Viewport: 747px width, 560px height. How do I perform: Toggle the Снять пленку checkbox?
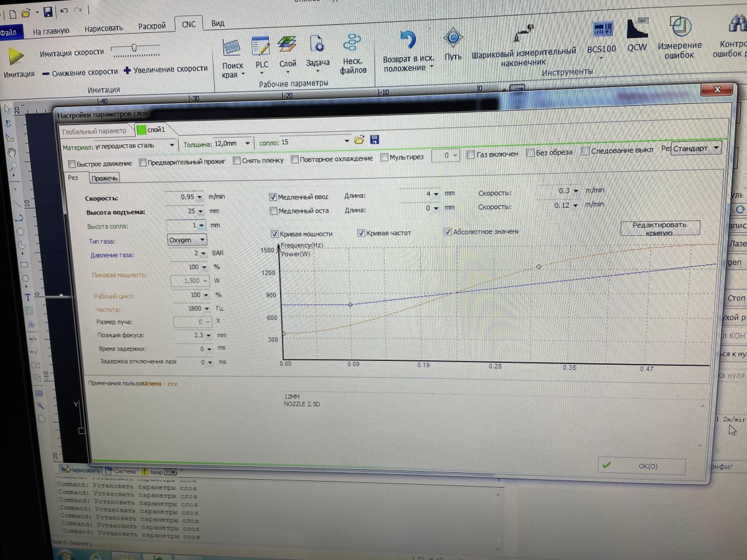pos(237,161)
